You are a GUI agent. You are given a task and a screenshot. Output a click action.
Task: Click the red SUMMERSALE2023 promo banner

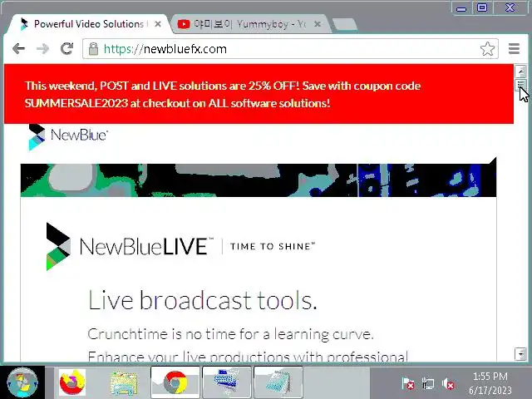point(259,94)
